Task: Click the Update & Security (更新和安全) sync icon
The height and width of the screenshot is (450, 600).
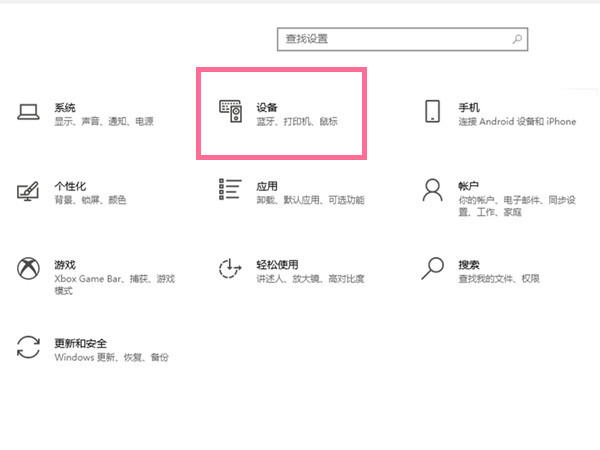Action: click(29, 347)
